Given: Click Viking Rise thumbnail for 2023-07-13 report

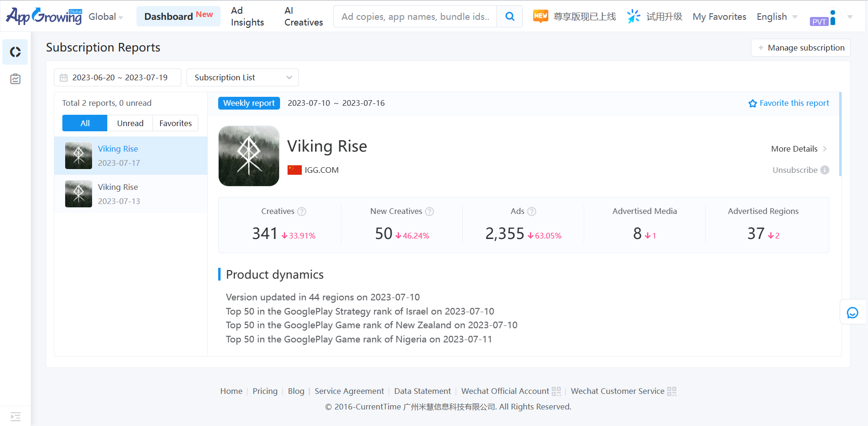Looking at the screenshot, I should click(x=78, y=194).
